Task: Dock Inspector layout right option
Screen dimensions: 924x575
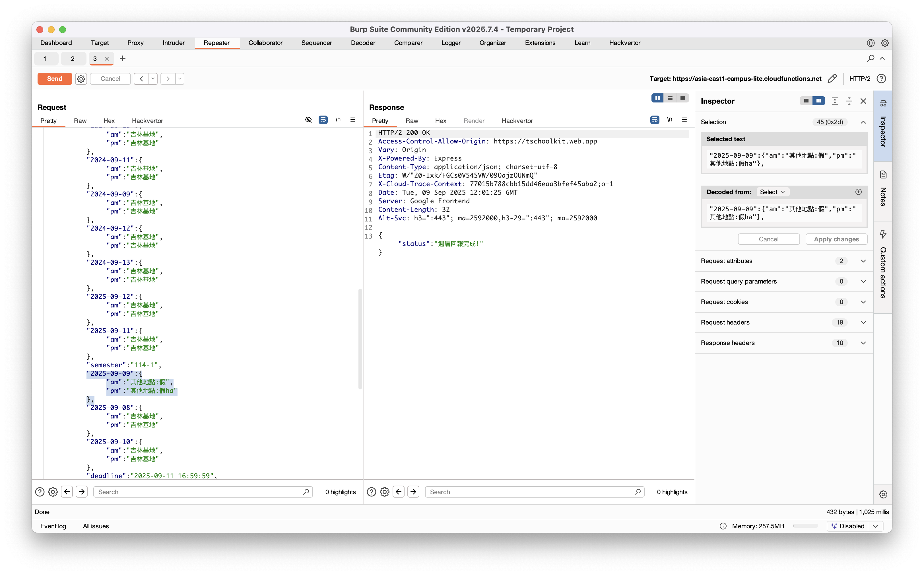Action: (x=819, y=101)
